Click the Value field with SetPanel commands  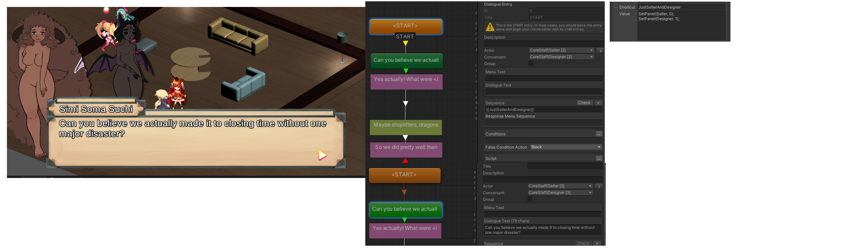click(x=681, y=26)
